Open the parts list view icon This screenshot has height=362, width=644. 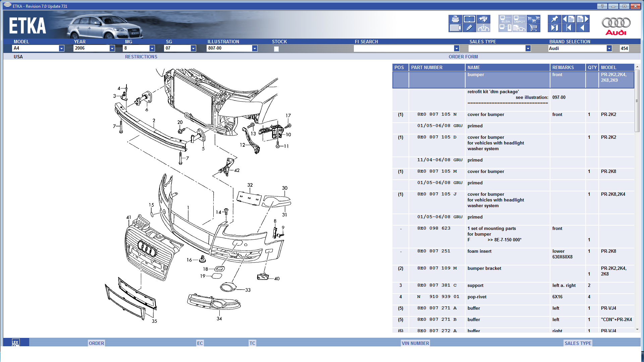pos(455,28)
